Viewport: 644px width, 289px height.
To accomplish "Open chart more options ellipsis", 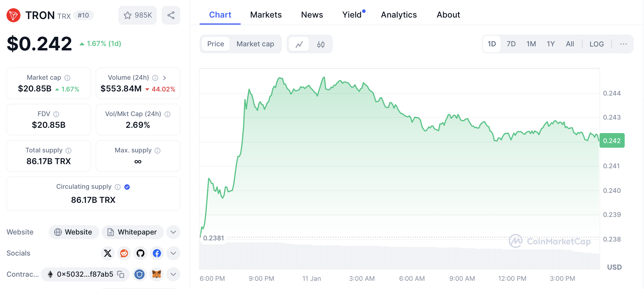I will click(623, 44).
